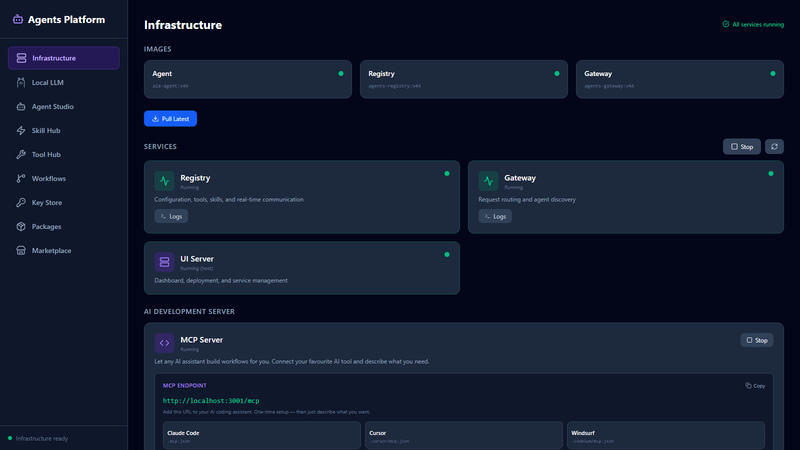Click the Registry service pulse icon
This screenshot has height=450, width=800.
[x=164, y=181]
